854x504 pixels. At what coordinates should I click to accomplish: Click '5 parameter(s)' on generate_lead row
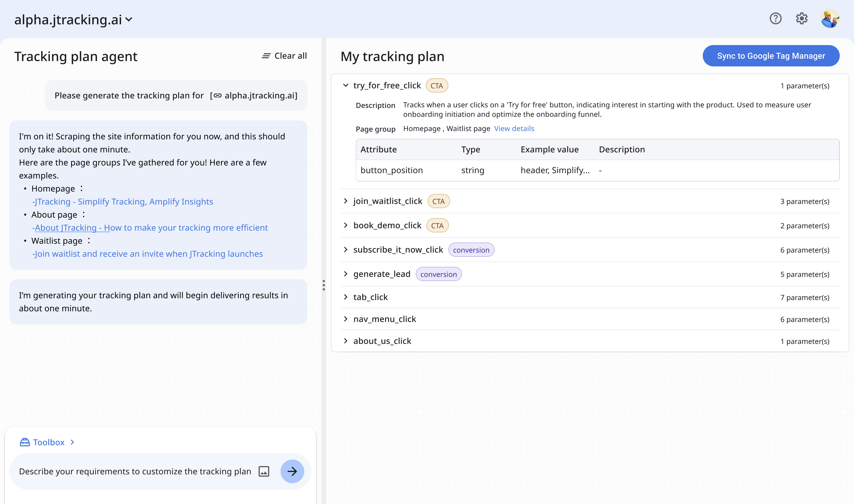point(804,274)
